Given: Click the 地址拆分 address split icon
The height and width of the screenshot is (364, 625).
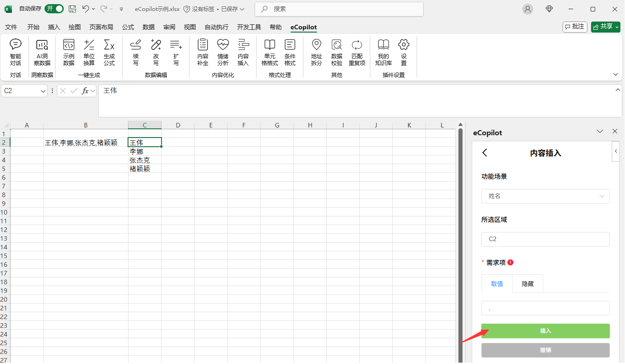Looking at the screenshot, I should point(317,52).
